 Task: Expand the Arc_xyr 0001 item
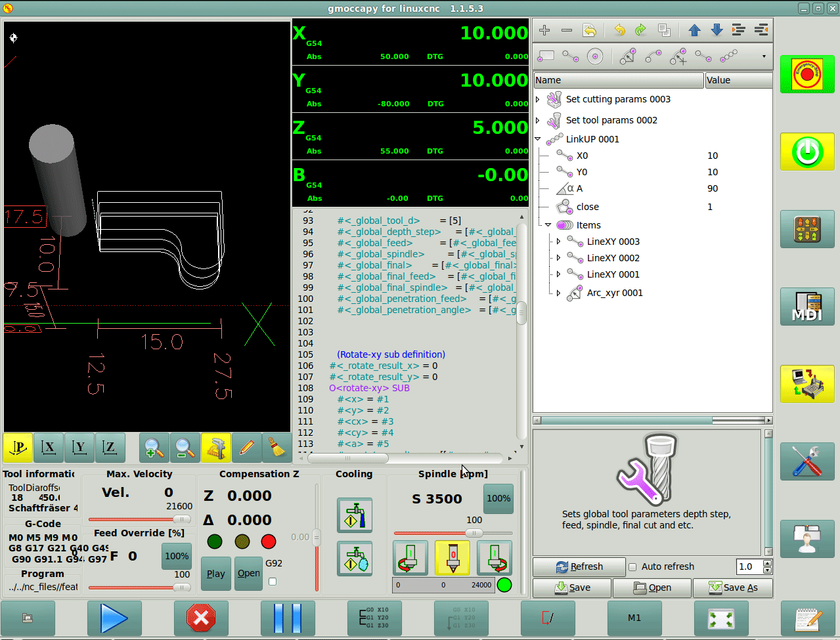click(x=559, y=293)
